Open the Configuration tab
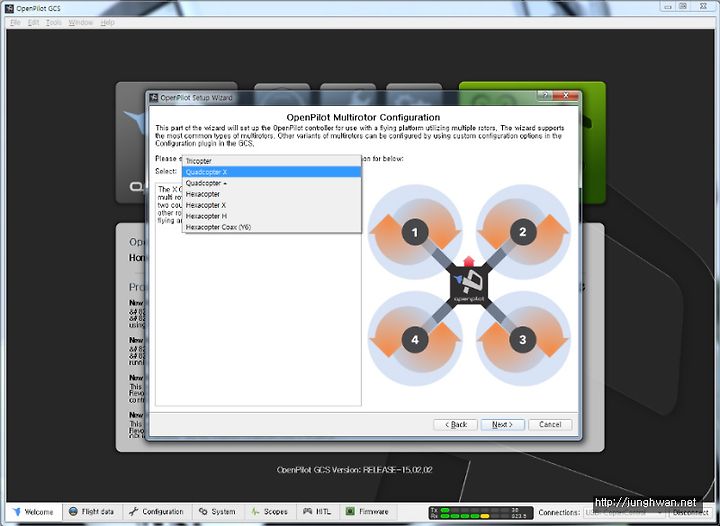This screenshot has width=720, height=526. pyautogui.click(x=157, y=512)
